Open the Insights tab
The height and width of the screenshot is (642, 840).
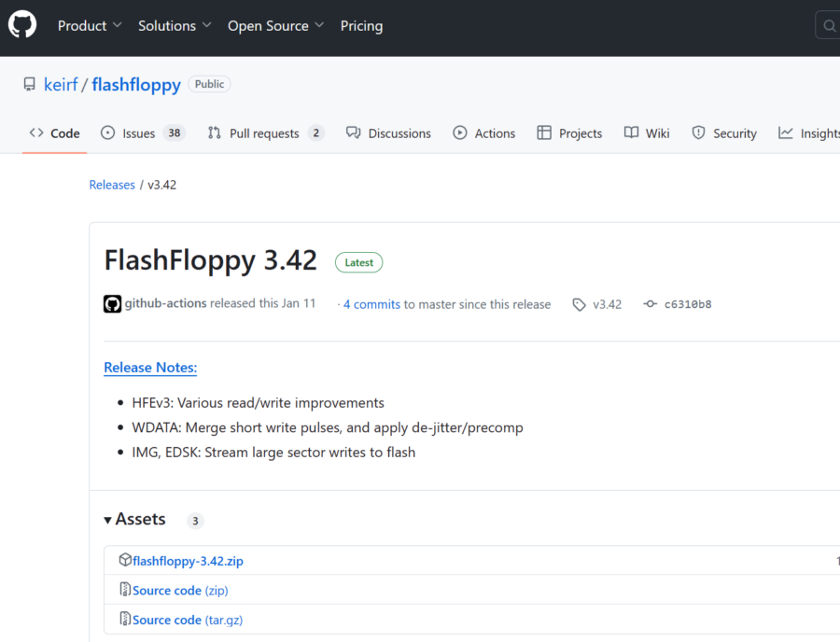click(809, 133)
